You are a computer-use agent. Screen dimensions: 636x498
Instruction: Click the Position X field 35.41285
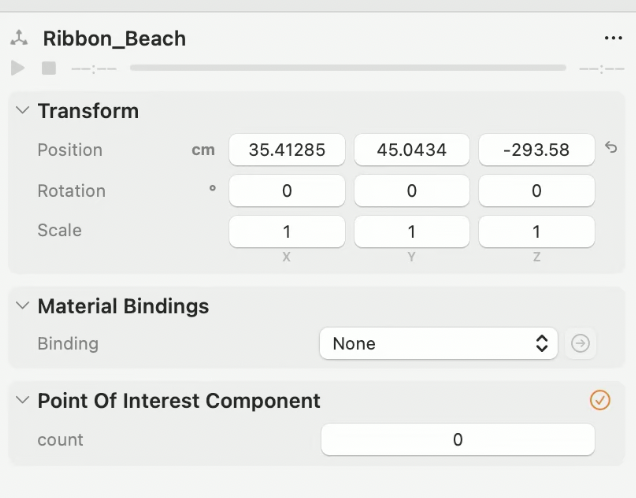pyautogui.click(x=287, y=150)
